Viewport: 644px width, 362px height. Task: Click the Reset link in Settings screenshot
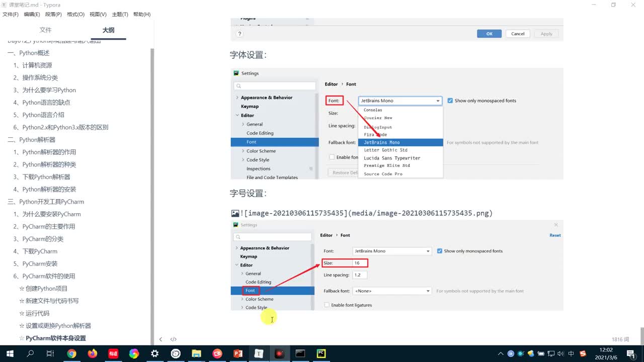[555, 235]
